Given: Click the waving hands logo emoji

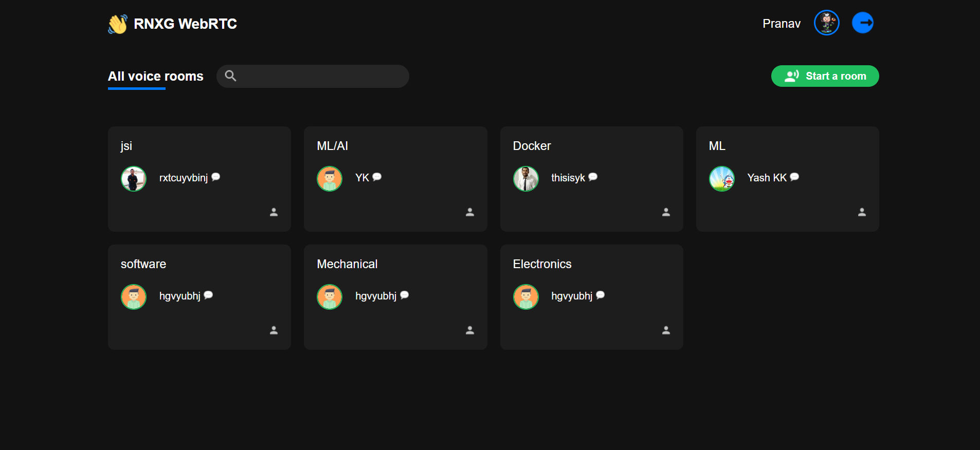Looking at the screenshot, I should (117, 23).
